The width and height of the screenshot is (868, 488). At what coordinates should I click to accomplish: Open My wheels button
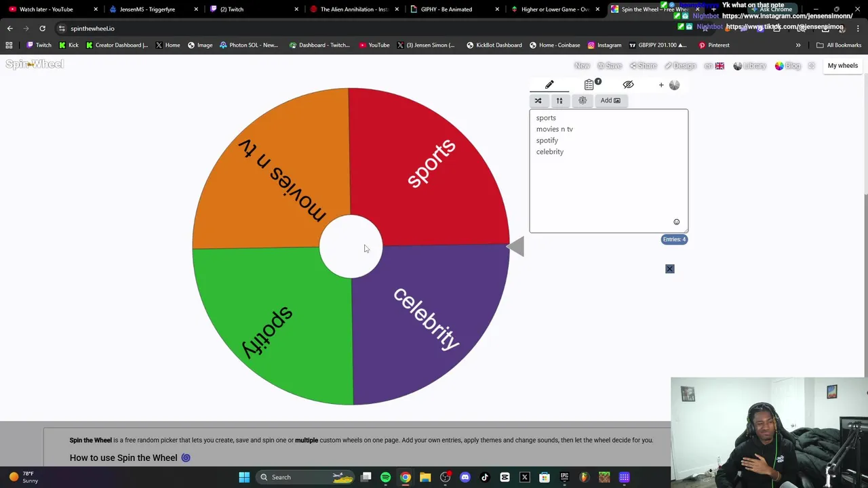click(x=843, y=66)
